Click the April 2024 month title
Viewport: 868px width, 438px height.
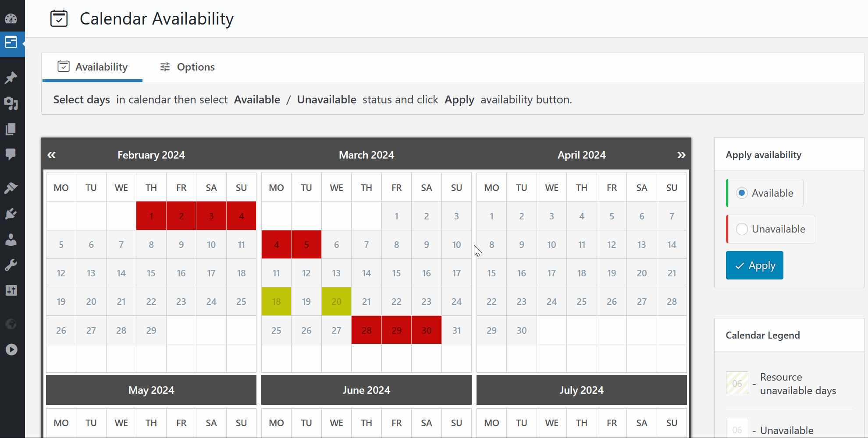[582, 155]
